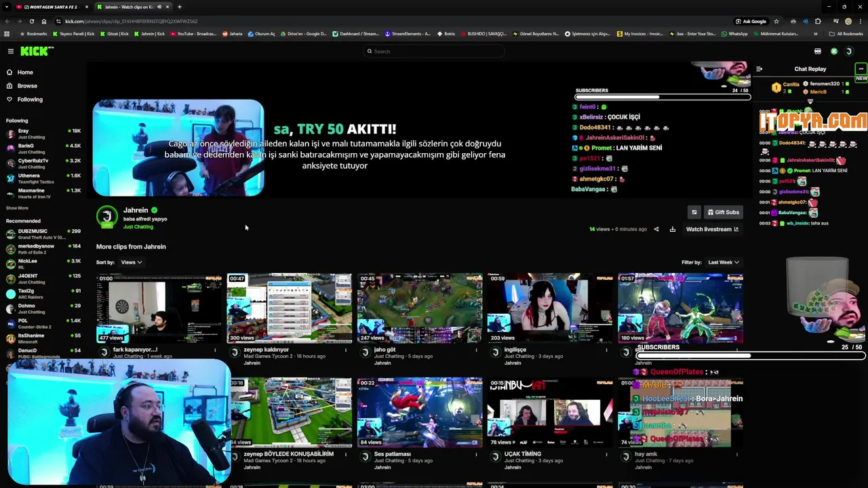
Task: Open Maxmarine followed channel
Action: 43,192
